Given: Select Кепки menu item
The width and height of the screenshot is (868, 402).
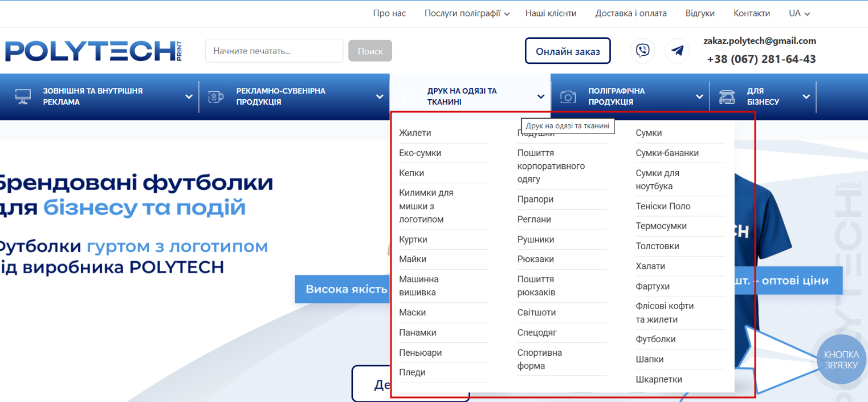Looking at the screenshot, I should (411, 173).
